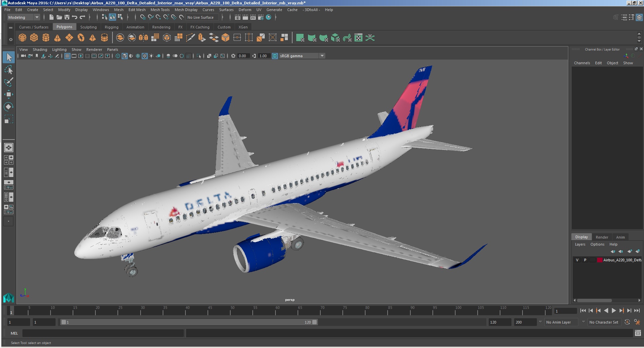This screenshot has width=644, height=348.
Task: Open the shelf tab selector menu
Action: point(11,27)
